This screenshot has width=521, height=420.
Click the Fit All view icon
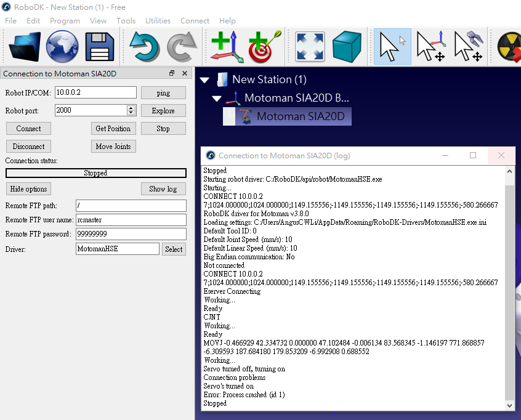310,47
